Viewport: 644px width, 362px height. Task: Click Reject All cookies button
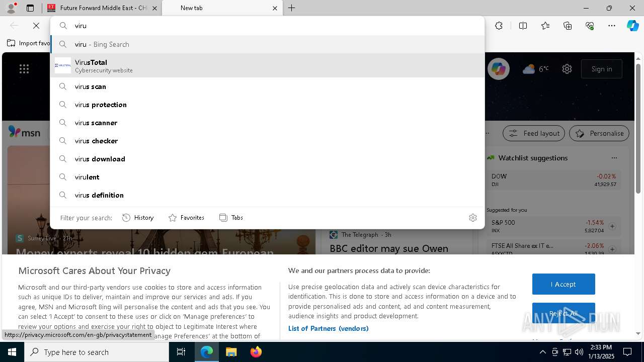coord(563,313)
